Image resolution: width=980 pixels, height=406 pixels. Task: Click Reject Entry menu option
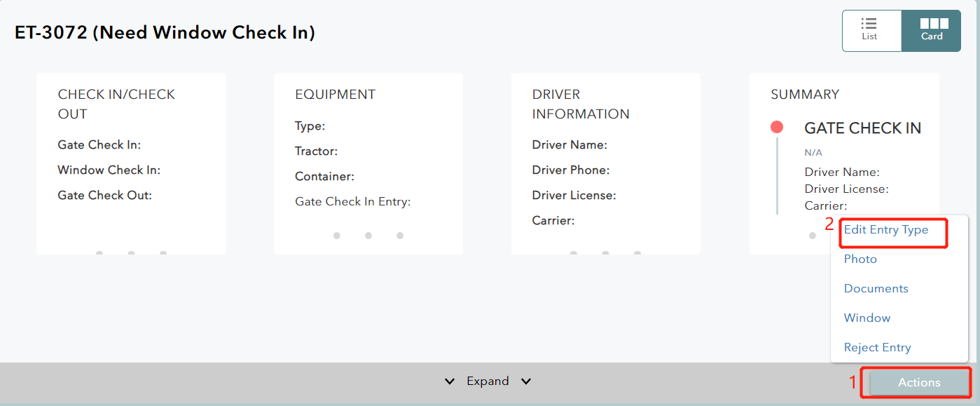click(877, 348)
